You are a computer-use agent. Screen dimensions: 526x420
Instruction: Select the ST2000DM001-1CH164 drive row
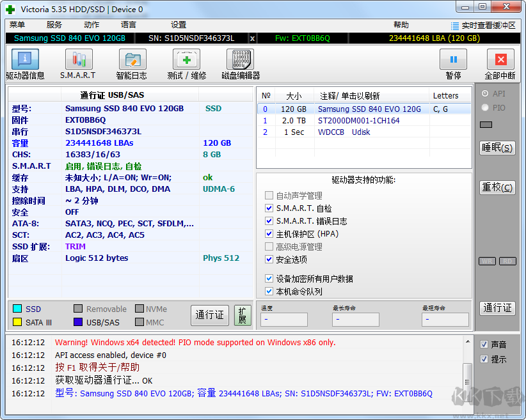point(358,121)
